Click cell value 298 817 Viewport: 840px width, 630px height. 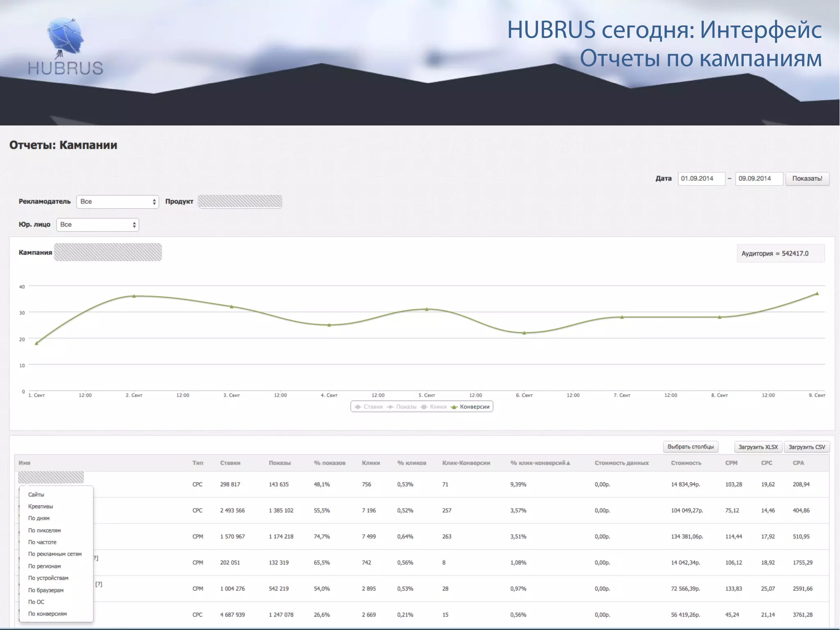click(x=230, y=484)
